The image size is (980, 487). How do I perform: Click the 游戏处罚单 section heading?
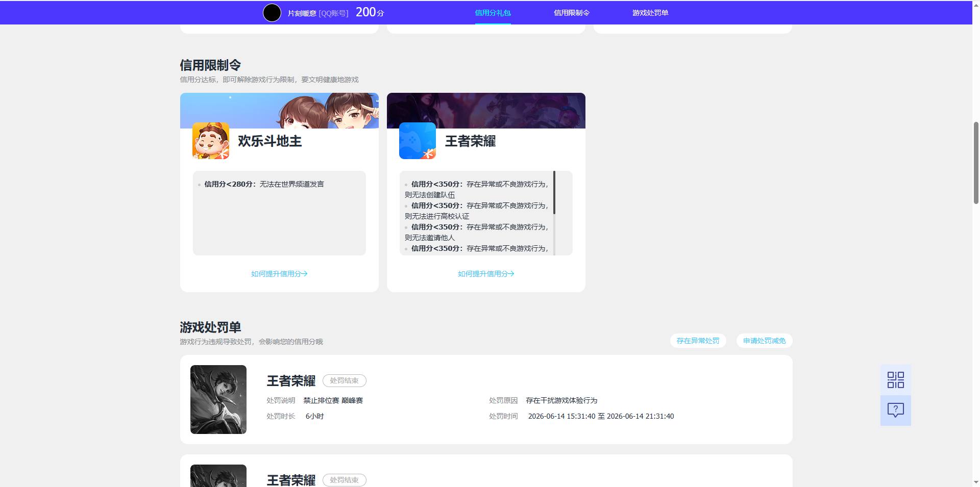210,327
